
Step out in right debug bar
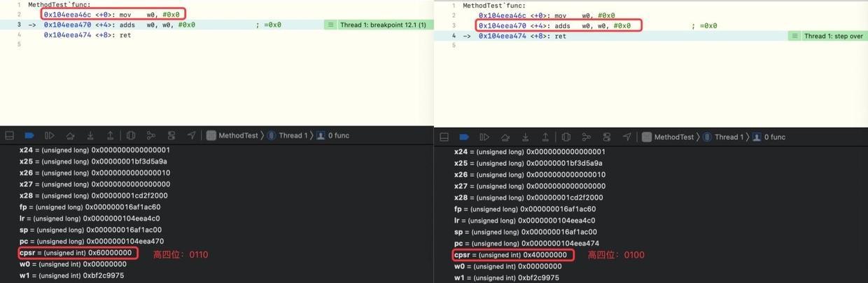coord(545,137)
